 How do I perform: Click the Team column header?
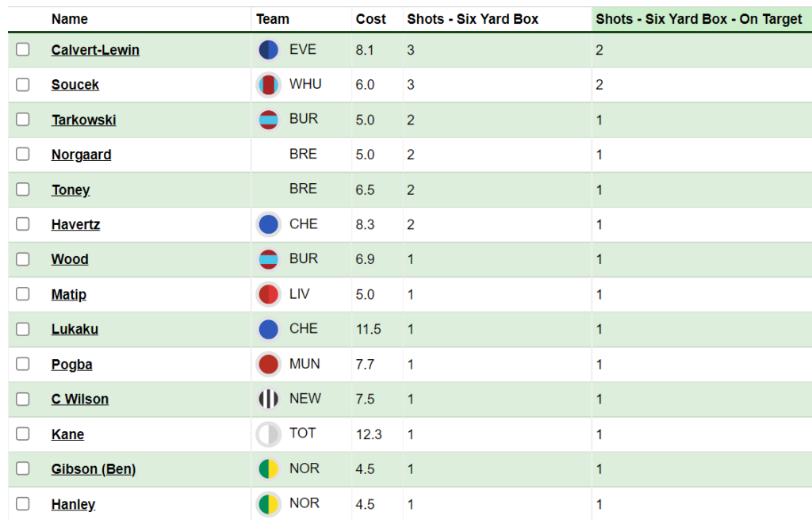[x=273, y=19]
